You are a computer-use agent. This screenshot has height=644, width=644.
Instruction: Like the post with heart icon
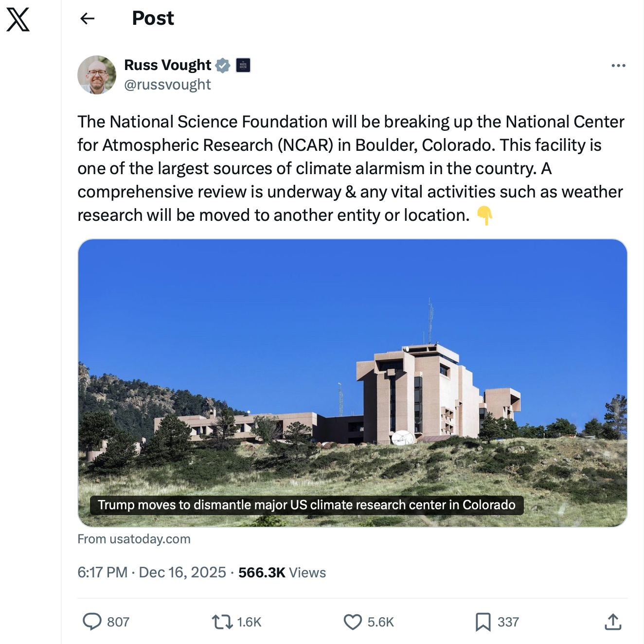[x=353, y=622]
